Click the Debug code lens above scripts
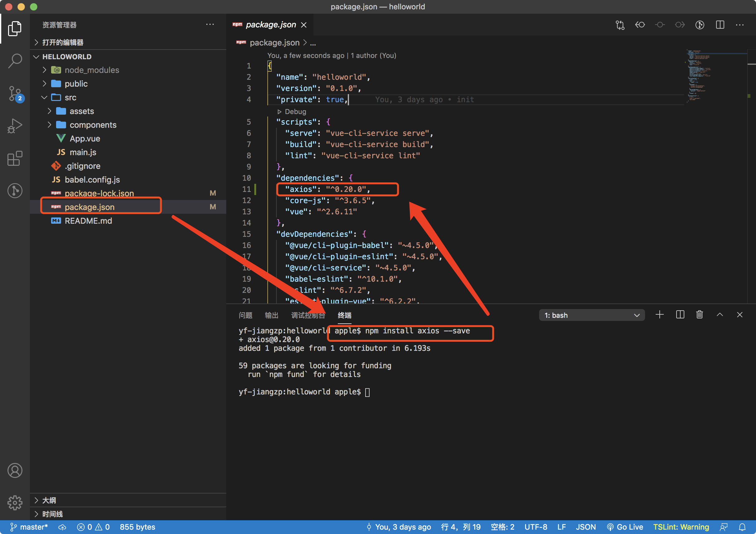The width and height of the screenshot is (756, 534). coord(292,112)
